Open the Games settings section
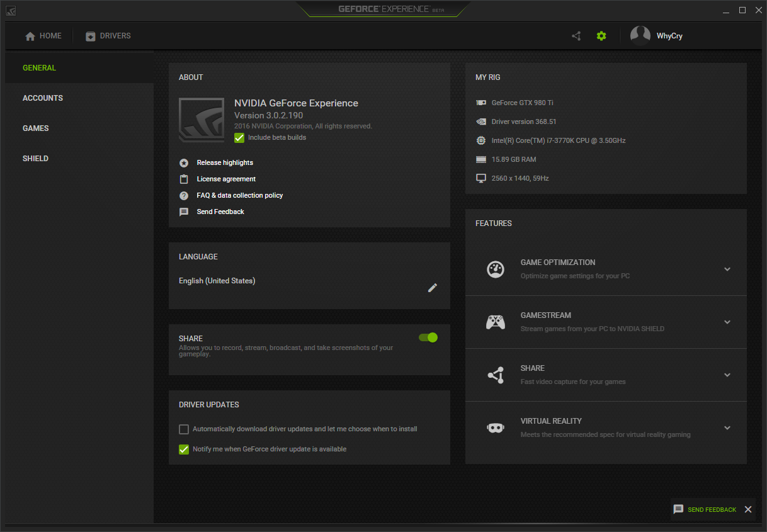This screenshot has width=767, height=532. [36, 128]
